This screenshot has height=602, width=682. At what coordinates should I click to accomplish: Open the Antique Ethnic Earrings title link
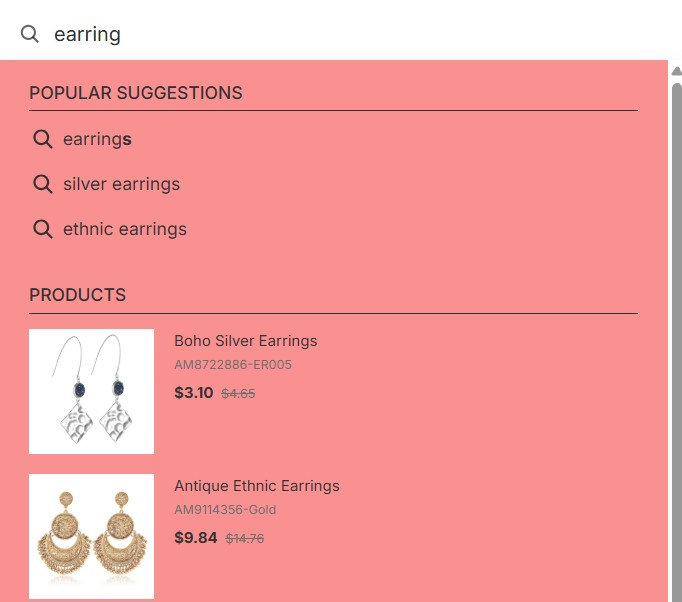coord(257,486)
